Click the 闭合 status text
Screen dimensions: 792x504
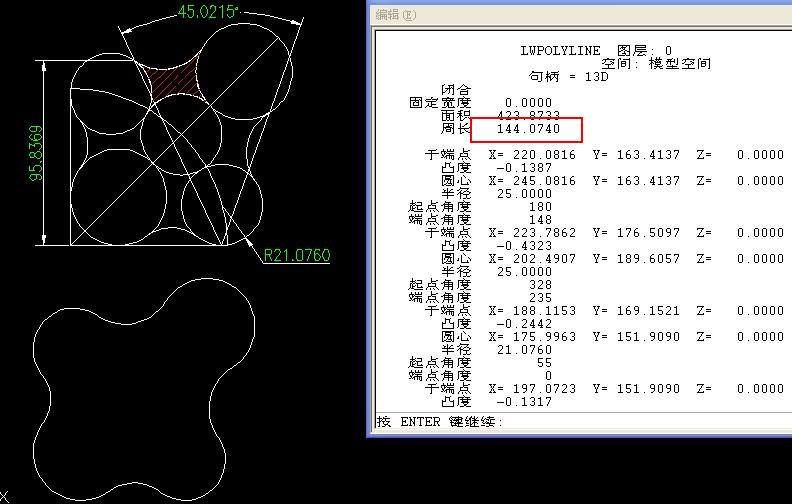click(456, 90)
